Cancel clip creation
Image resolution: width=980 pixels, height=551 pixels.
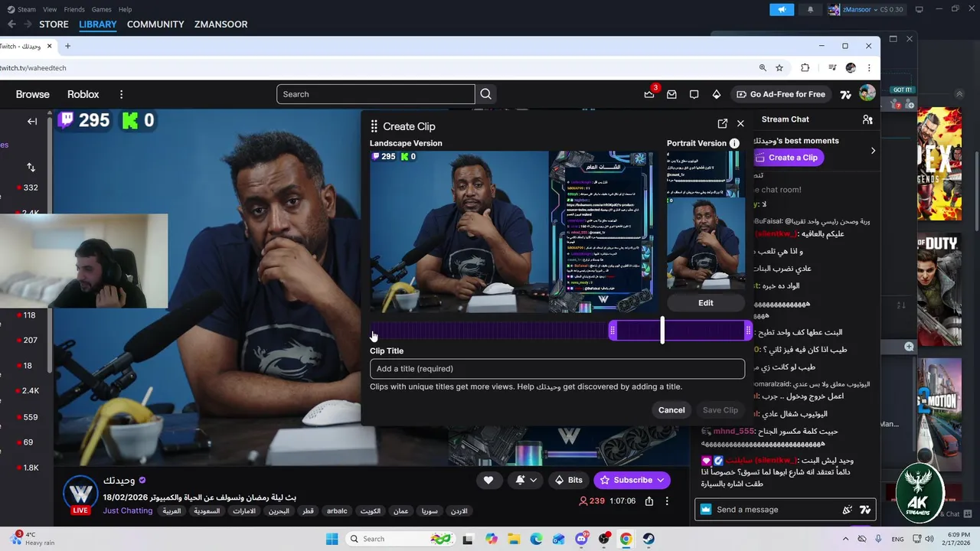coord(671,410)
